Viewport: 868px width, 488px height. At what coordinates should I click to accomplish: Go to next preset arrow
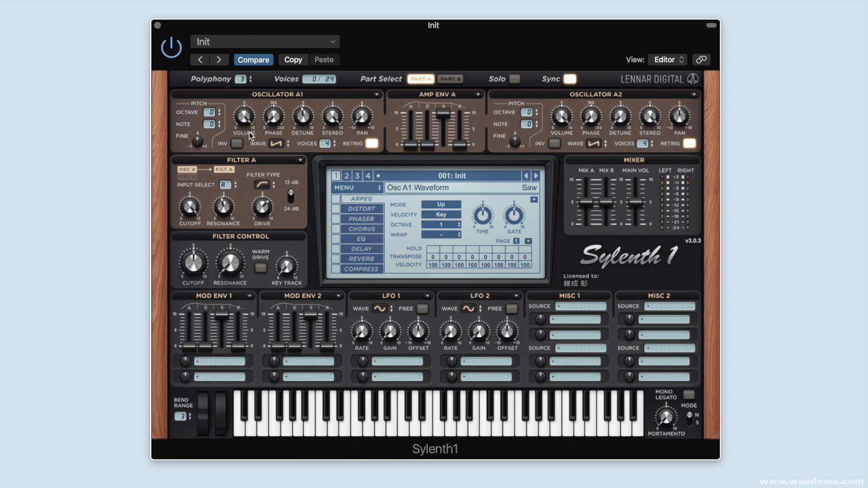pos(219,60)
